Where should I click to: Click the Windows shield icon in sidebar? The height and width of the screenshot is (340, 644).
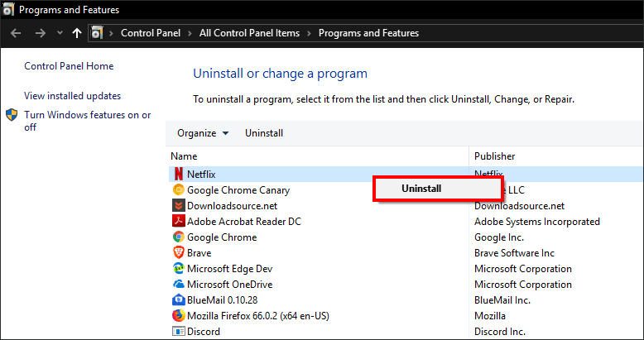12,115
